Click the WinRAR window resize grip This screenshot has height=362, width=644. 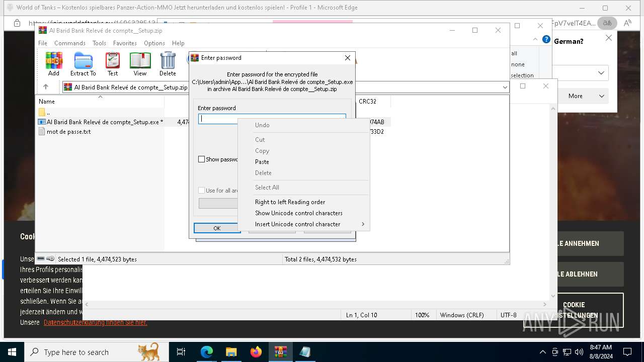507,261
